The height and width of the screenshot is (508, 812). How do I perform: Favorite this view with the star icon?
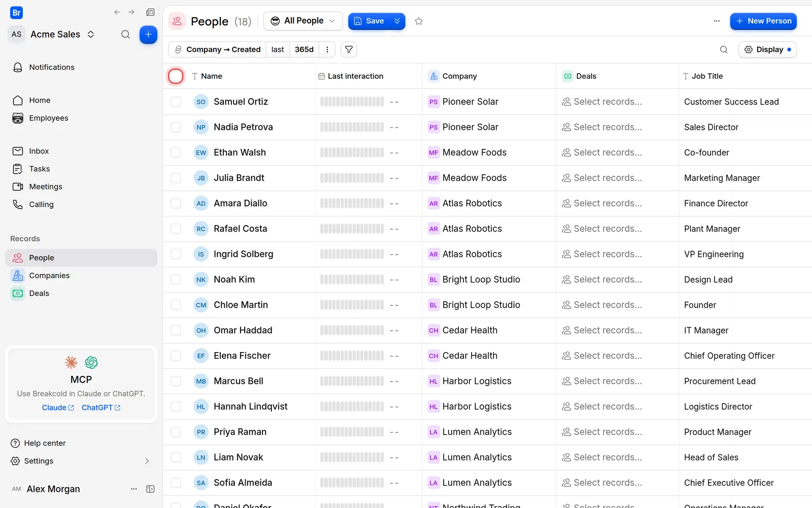419,21
